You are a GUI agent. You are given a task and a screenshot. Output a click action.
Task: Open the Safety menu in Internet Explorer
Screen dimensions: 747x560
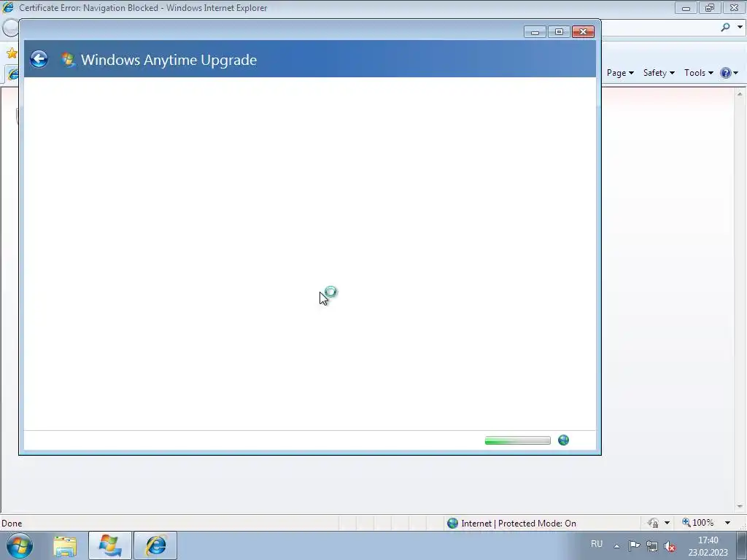pyautogui.click(x=659, y=73)
